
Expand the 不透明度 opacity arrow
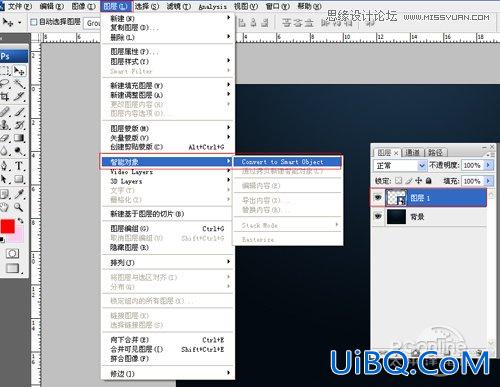[488, 165]
